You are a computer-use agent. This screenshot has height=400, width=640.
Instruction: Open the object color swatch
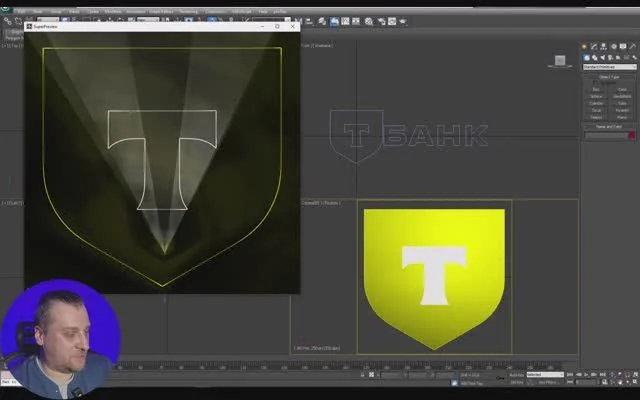[632, 136]
